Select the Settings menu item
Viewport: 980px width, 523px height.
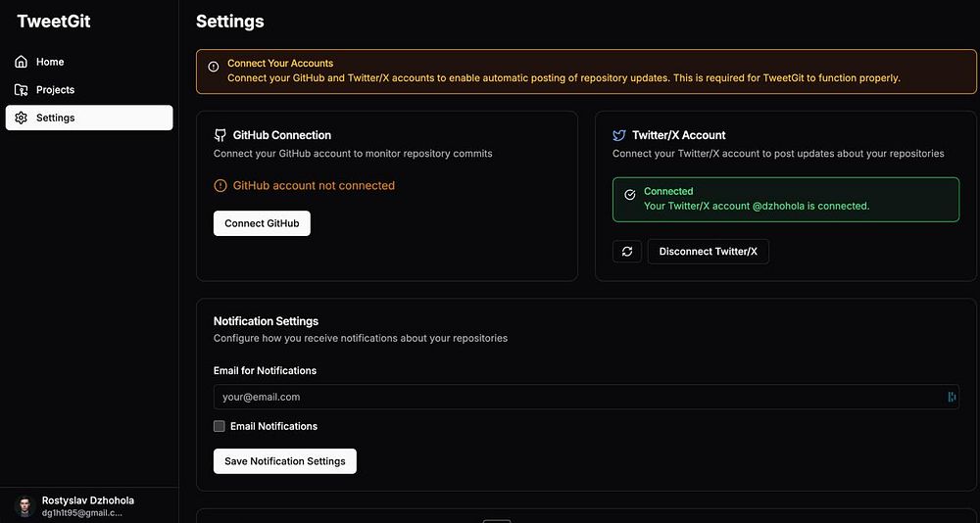[x=55, y=118]
